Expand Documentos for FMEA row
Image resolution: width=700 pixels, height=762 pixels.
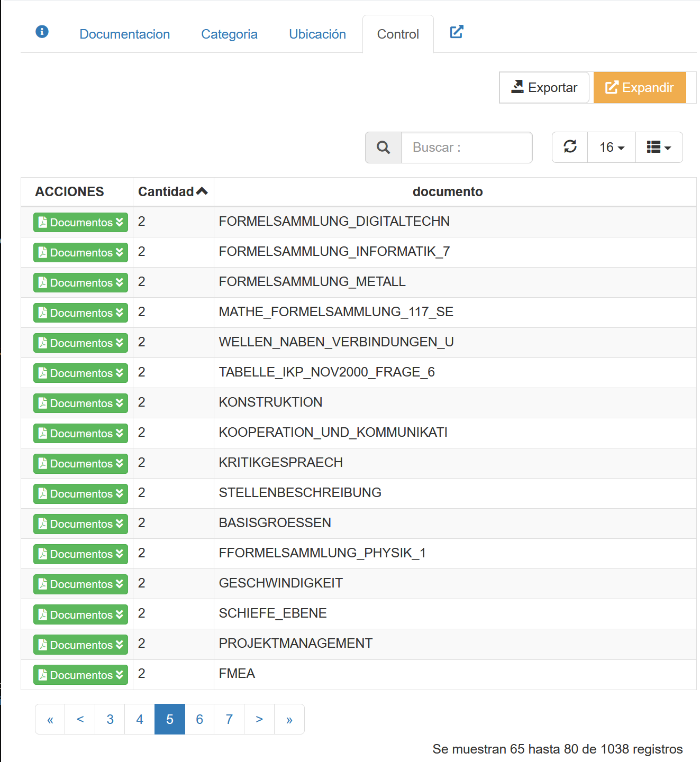(80, 675)
